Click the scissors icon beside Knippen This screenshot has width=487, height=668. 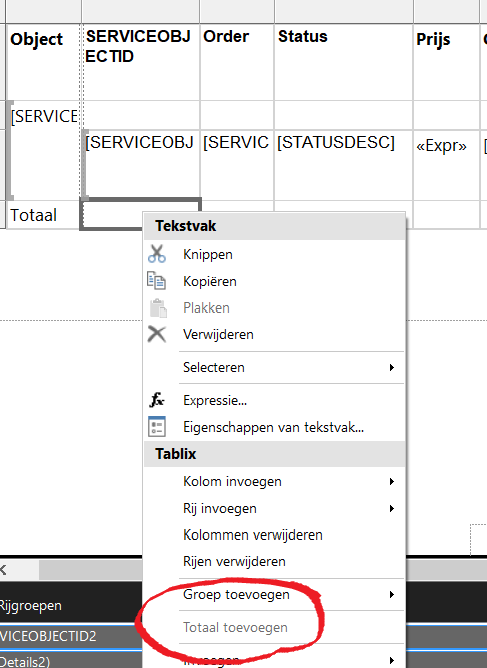(x=157, y=254)
